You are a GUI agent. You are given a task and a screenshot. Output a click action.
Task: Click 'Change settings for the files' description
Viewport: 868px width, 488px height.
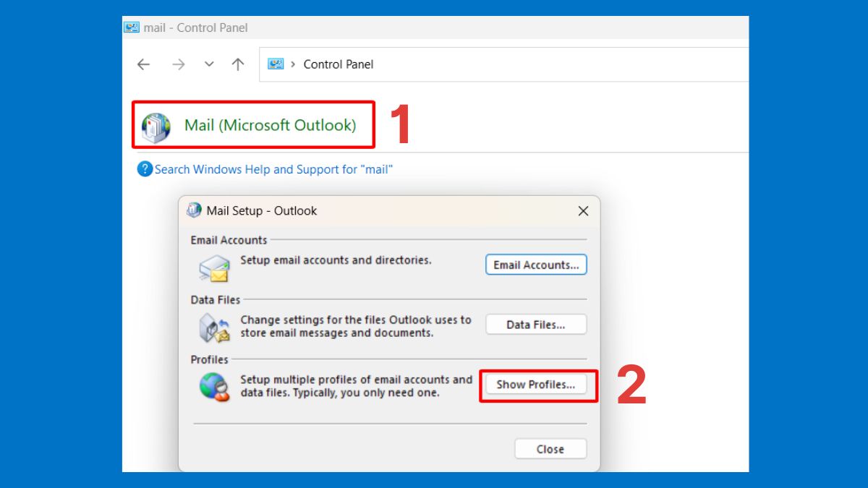(x=356, y=326)
